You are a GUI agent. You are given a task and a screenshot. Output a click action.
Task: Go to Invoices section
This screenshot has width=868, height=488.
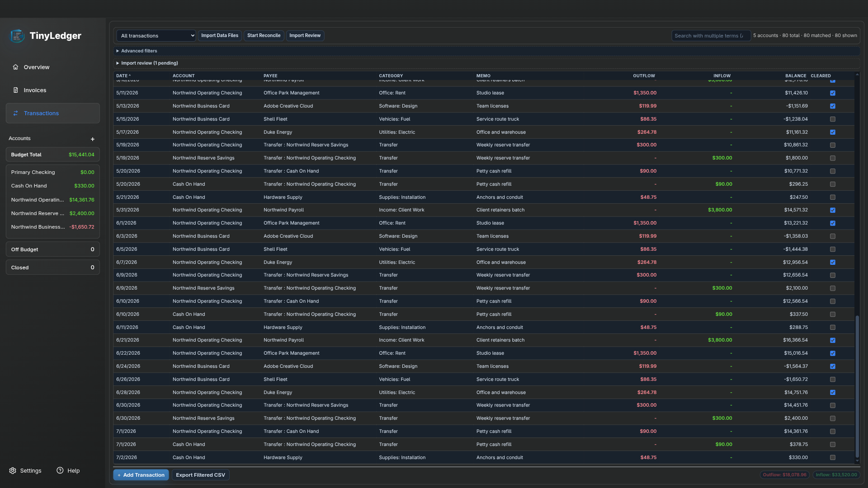[x=52, y=90]
